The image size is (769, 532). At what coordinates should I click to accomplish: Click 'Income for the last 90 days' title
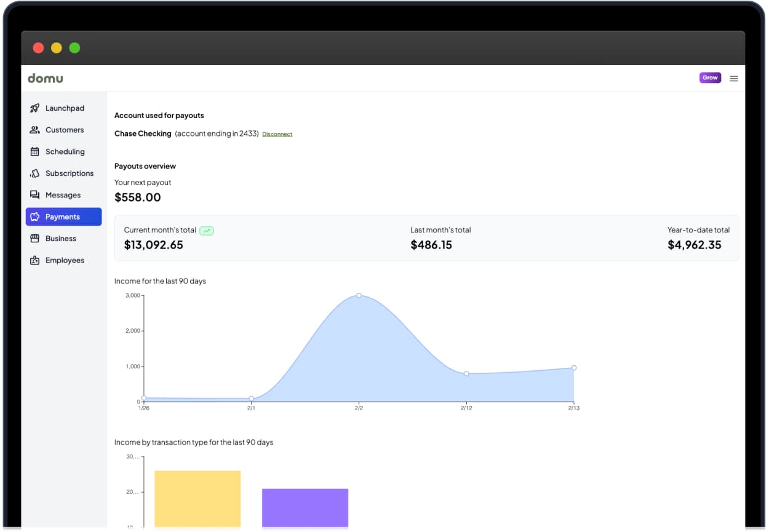pyautogui.click(x=161, y=281)
